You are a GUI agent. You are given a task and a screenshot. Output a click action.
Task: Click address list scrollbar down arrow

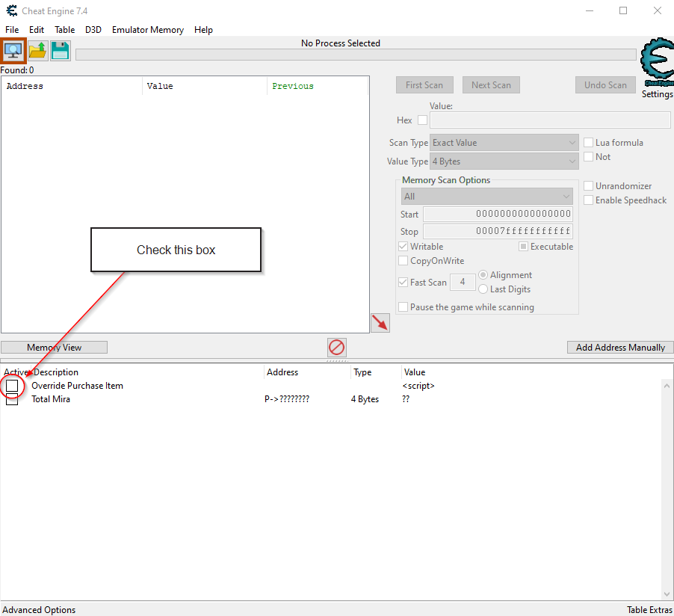coord(667,594)
